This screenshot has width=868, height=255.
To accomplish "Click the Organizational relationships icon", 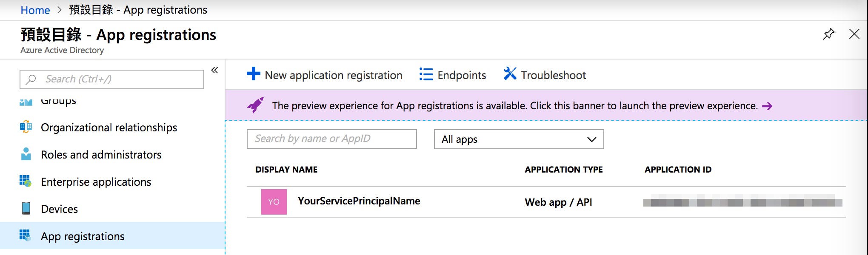I will pos(26,127).
